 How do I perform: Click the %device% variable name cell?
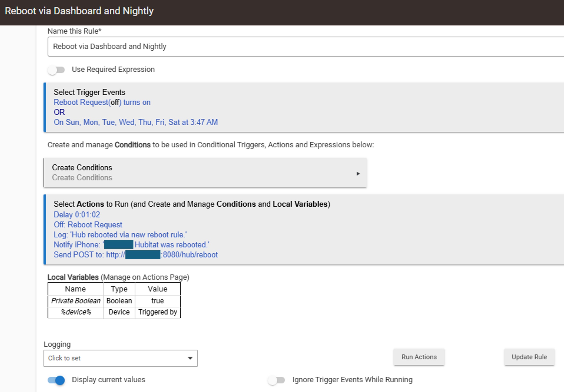[76, 312]
